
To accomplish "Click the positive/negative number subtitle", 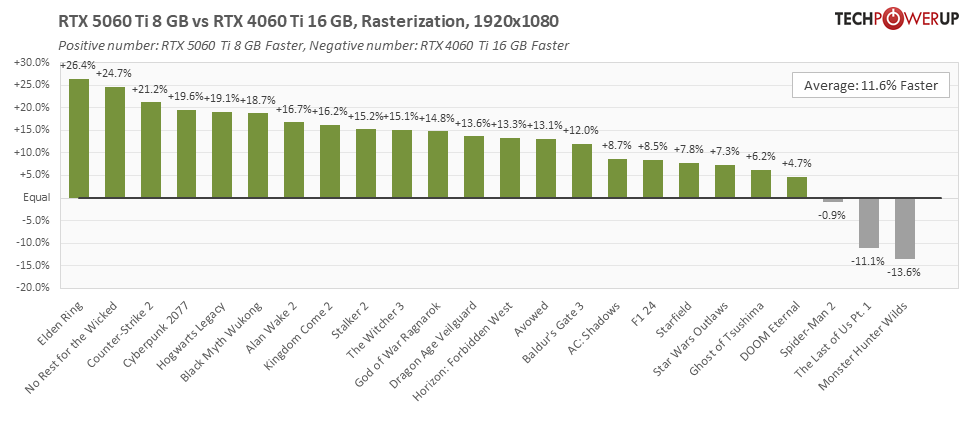I will click(313, 45).
